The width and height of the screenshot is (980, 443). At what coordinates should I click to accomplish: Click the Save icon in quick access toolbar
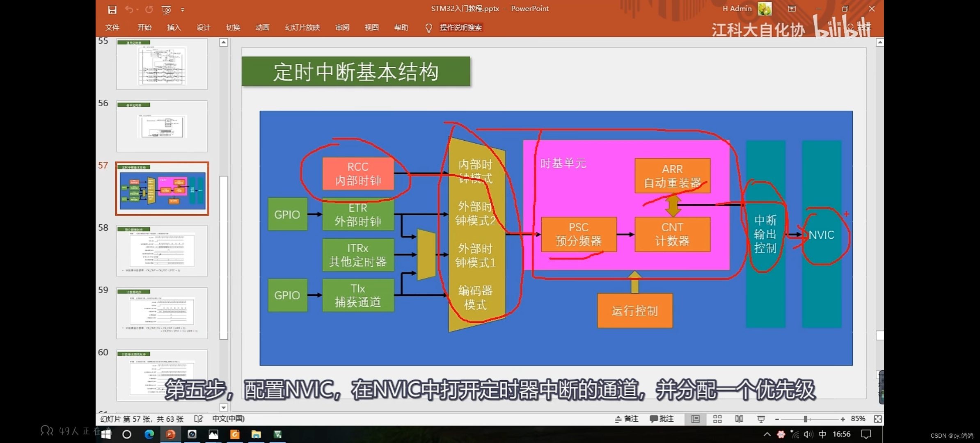pyautogui.click(x=112, y=9)
